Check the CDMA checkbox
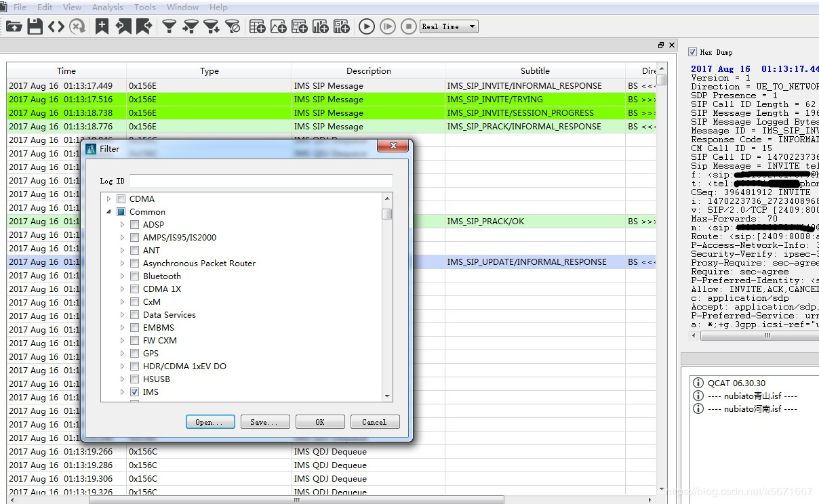819x504 pixels. pyautogui.click(x=121, y=199)
